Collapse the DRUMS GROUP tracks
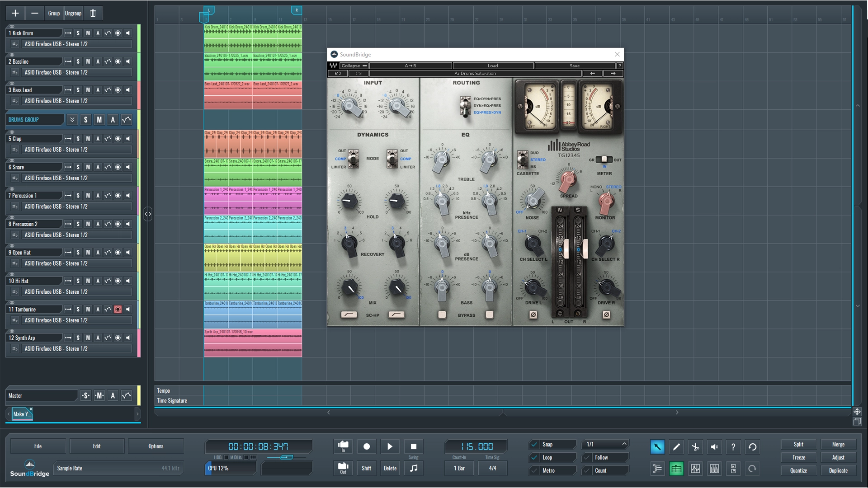Image resolution: width=868 pixels, height=488 pixels. pyautogui.click(x=72, y=120)
